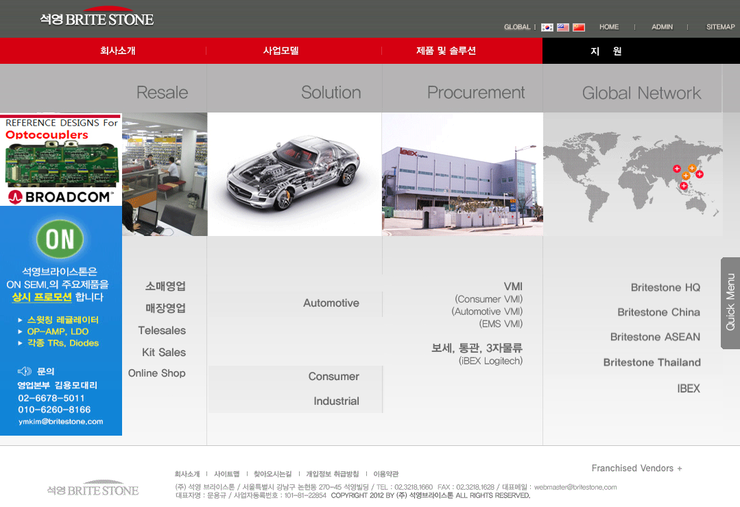Open the Automotive solution link
The width and height of the screenshot is (740, 507).
coord(331,303)
